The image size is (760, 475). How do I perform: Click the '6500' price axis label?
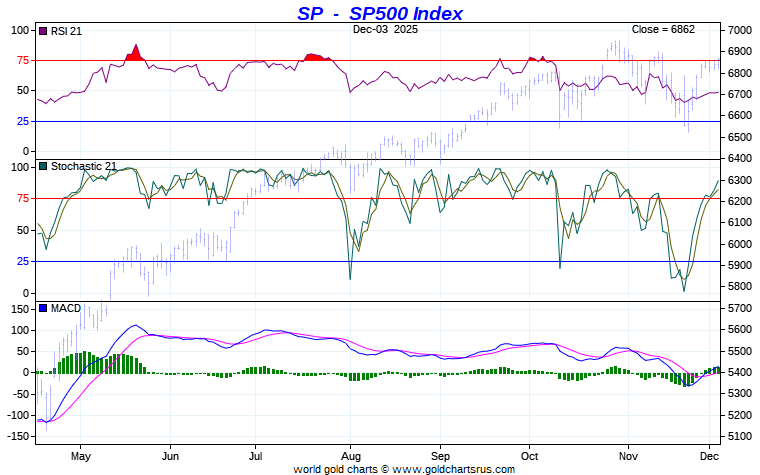(740, 137)
